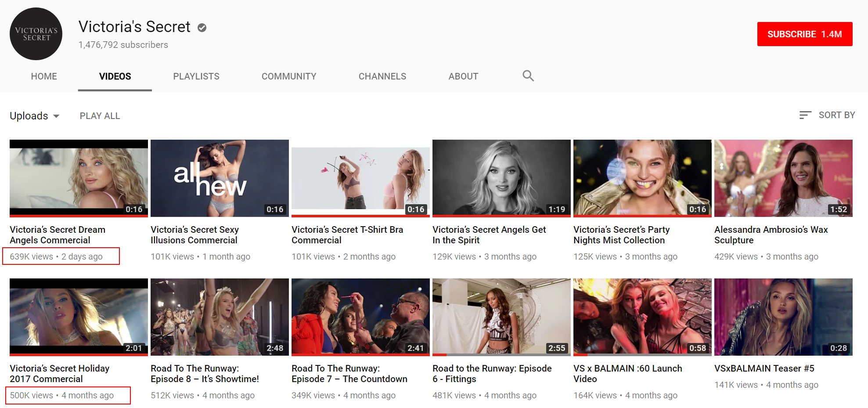Image resolution: width=868 pixels, height=408 pixels.
Task: Click the Alessandra Ambrosio Wax Sculpture thumbnail
Action: [783, 178]
